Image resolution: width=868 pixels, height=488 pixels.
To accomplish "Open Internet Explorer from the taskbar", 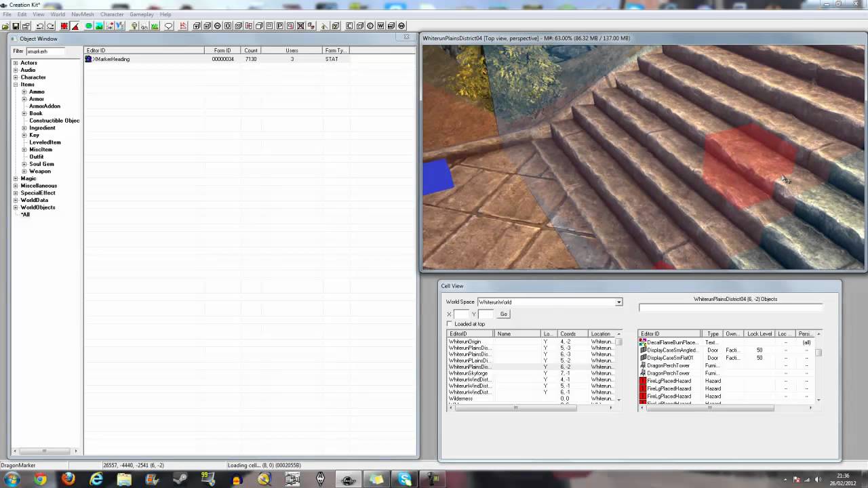I will 97,479.
